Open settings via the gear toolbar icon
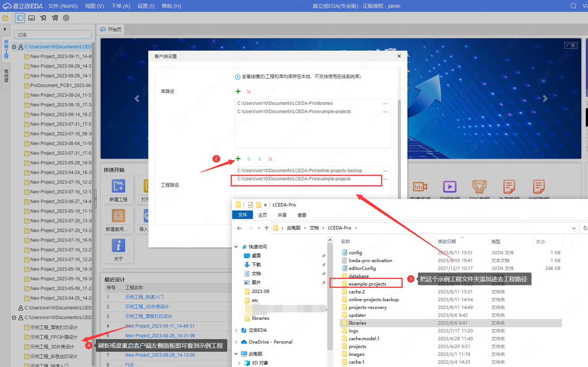The width and height of the screenshot is (588, 367). (66, 18)
